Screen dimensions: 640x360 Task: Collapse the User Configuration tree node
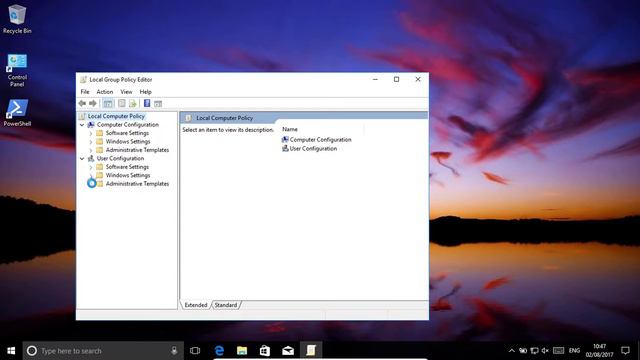coord(82,158)
